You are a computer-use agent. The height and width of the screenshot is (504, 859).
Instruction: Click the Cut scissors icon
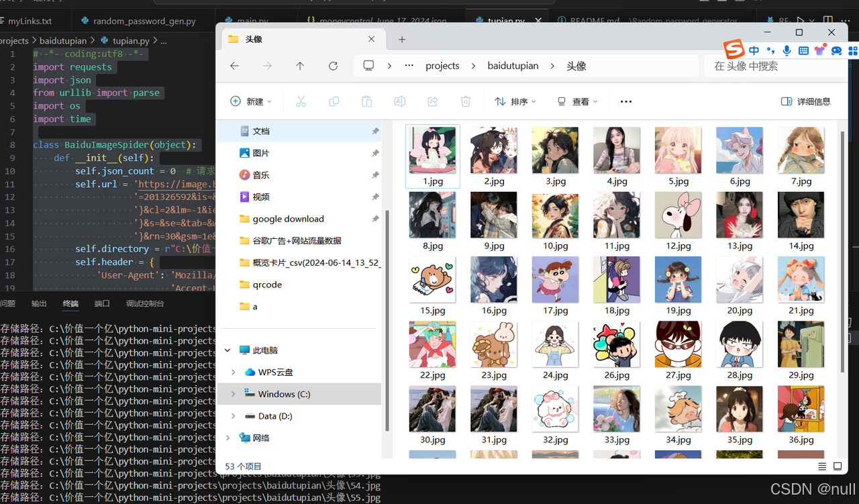point(301,101)
